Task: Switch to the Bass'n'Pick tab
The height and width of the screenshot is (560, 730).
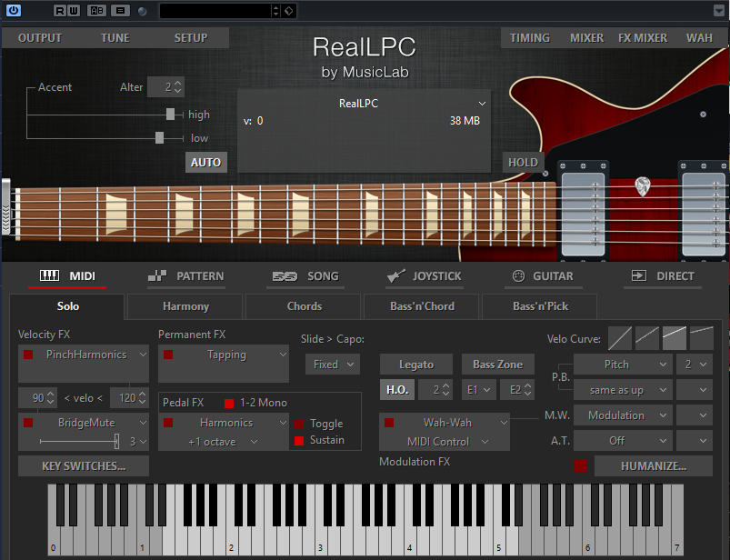Action: click(540, 306)
